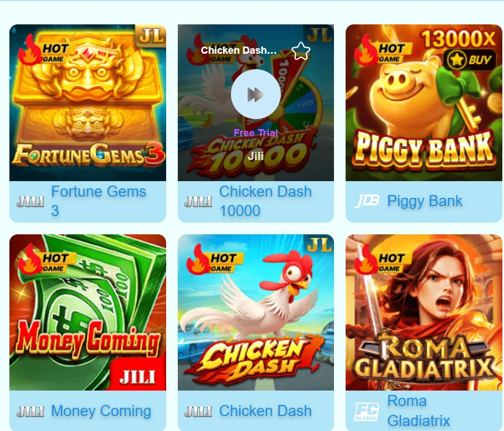The image size is (504, 431).
Task: Click the Chicken Dash 10000 title link
Action: [x=265, y=201]
